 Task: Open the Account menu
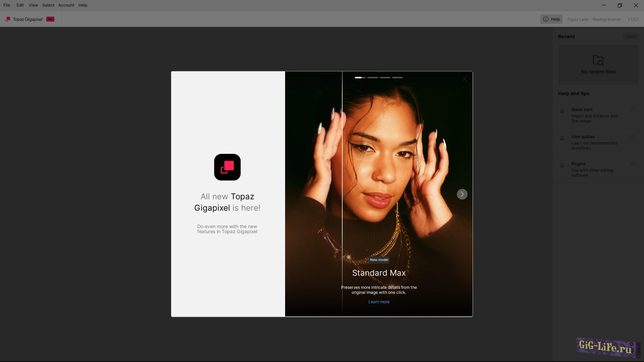pyautogui.click(x=66, y=5)
